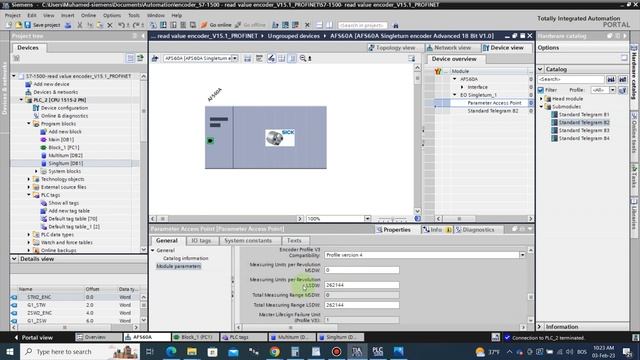Screen dimensions: 640x360
Task: Click the catalog Search field
Action: coord(571,79)
